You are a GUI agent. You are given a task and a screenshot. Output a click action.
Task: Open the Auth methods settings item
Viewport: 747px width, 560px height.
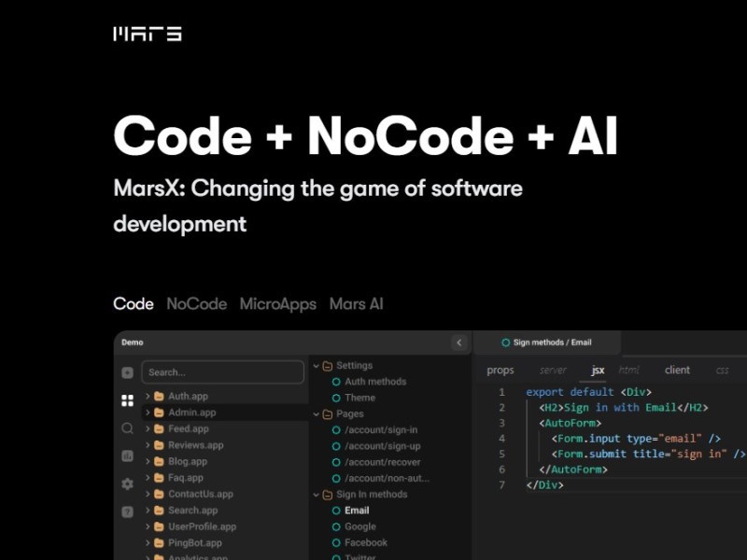coord(375,382)
